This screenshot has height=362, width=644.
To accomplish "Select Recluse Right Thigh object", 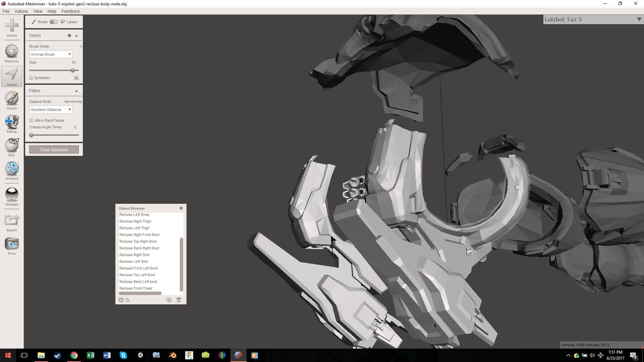I will pos(135,221).
